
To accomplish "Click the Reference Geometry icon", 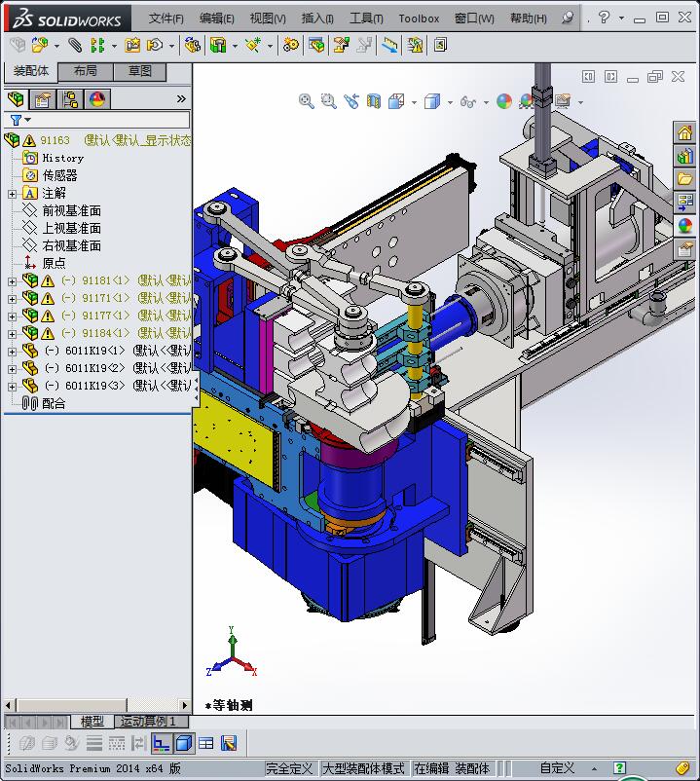I will coord(253,46).
